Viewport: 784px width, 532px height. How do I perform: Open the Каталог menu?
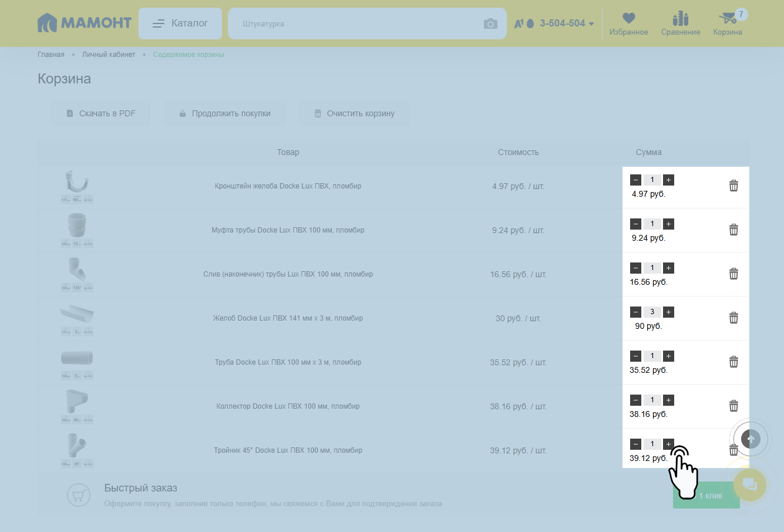(180, 23)
